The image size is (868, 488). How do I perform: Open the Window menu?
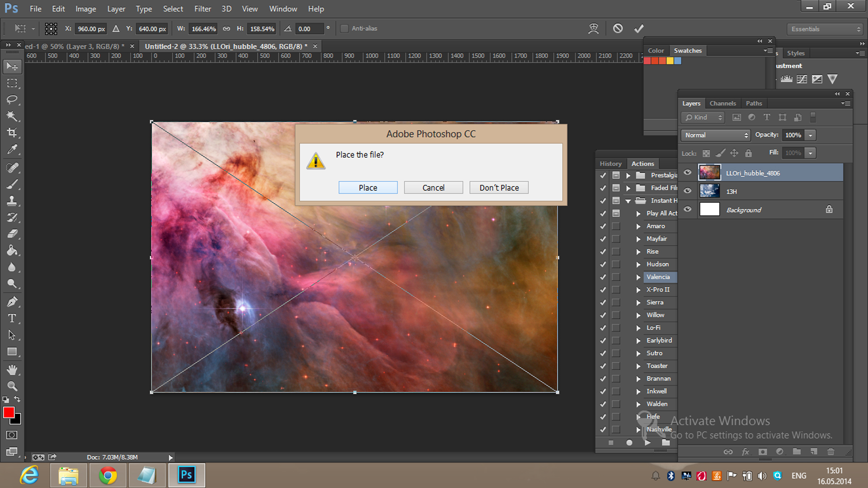point(283,9)
